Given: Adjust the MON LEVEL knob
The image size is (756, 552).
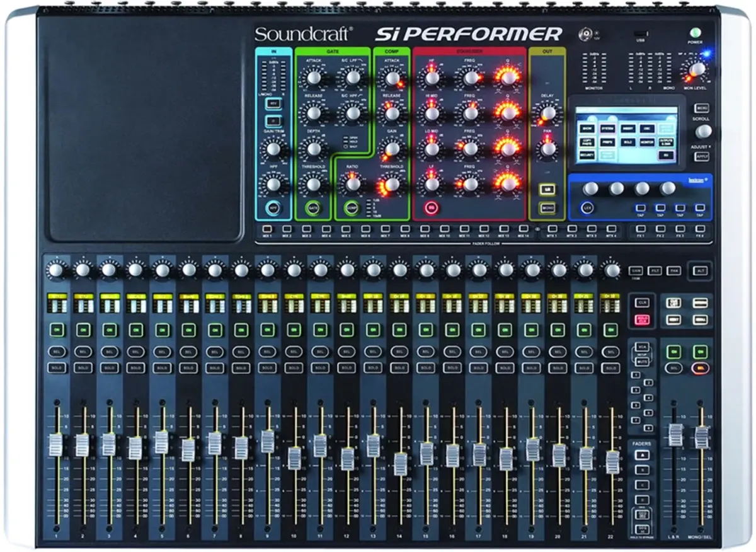Looking at the screenshot, I should [697, 69].
